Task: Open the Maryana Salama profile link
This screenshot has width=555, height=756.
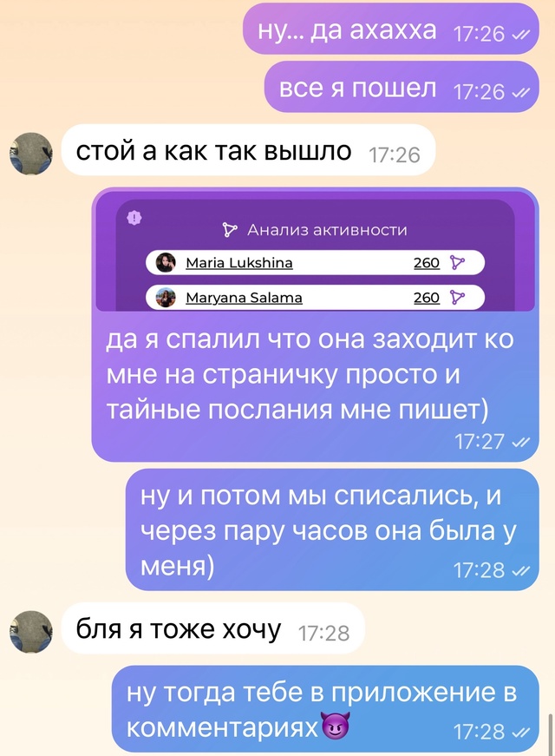Action: (x=244, y=298)
